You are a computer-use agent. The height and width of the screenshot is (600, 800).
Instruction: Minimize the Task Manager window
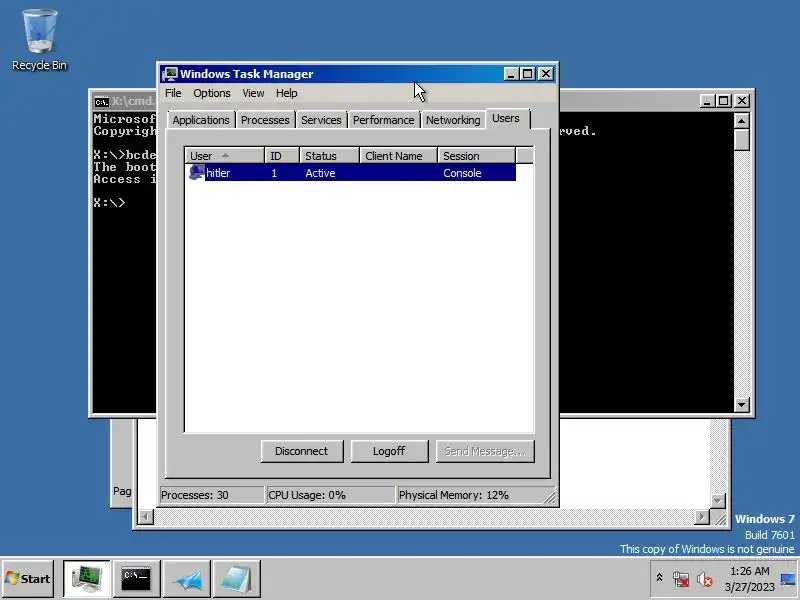click(x=511, y=74)
